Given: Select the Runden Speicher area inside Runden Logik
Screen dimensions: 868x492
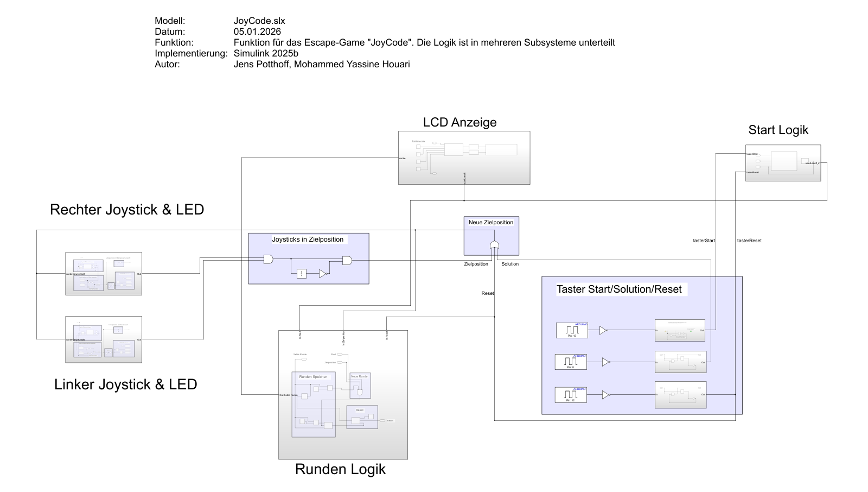Looking at the screenshot, I should pyautogui.click(x=314, y=404).
